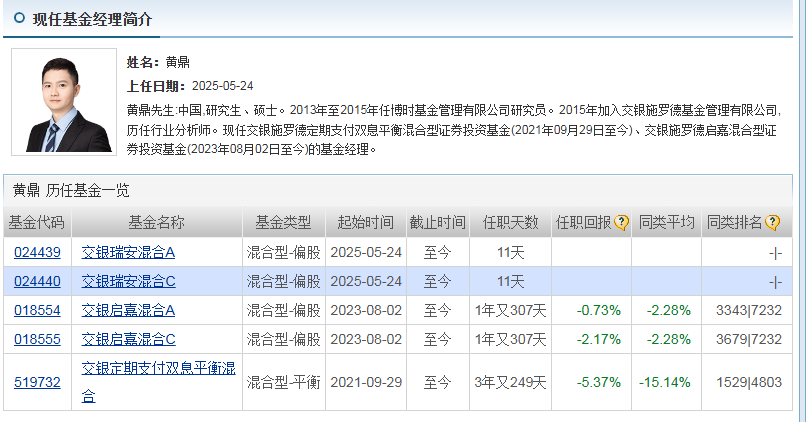Click 11天 tenure in 交银瑞安混合A row

510,252
